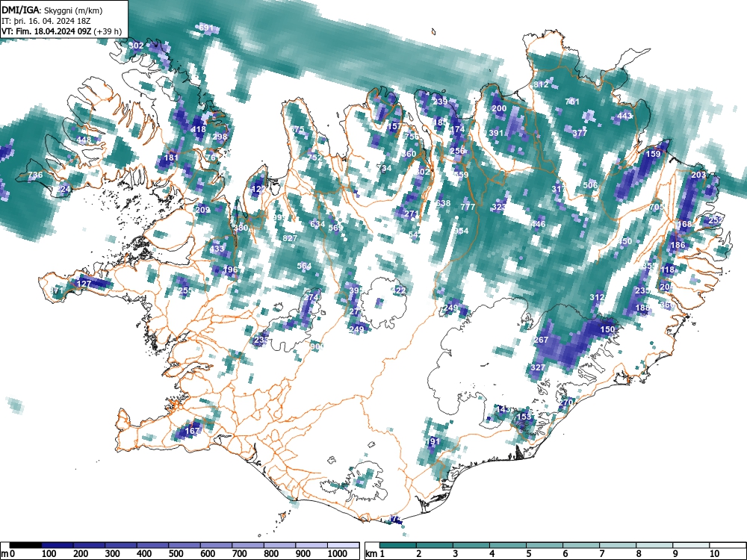Click the DMI/IGA Skyggni (m/km) title text
The height and width of the screenshot is (560, 747).
pyautogui.click(x=52, y=10)
